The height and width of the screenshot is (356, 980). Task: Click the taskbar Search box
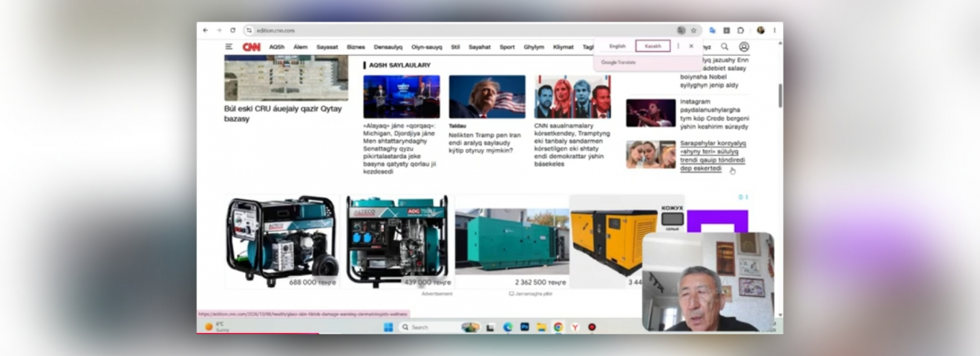pos(438,326)
